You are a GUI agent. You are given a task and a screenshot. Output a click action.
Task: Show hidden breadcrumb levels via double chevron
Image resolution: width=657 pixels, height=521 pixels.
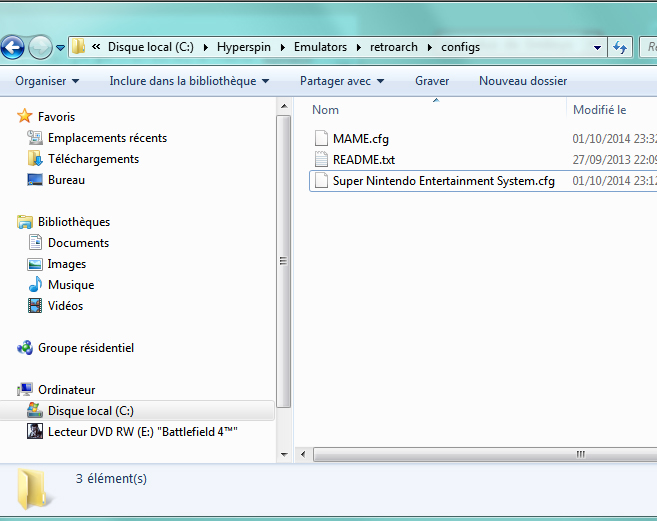(96, 47)
